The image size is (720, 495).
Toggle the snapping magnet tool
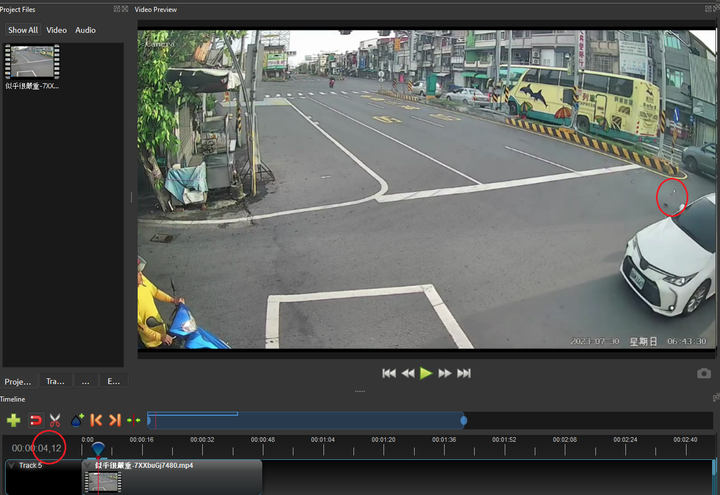35,420
